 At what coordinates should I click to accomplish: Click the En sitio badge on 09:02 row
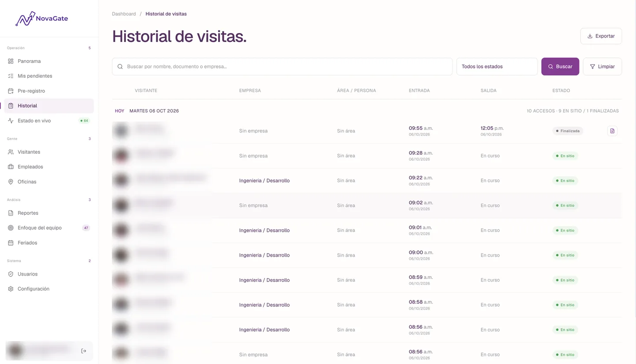click(565, 205)
